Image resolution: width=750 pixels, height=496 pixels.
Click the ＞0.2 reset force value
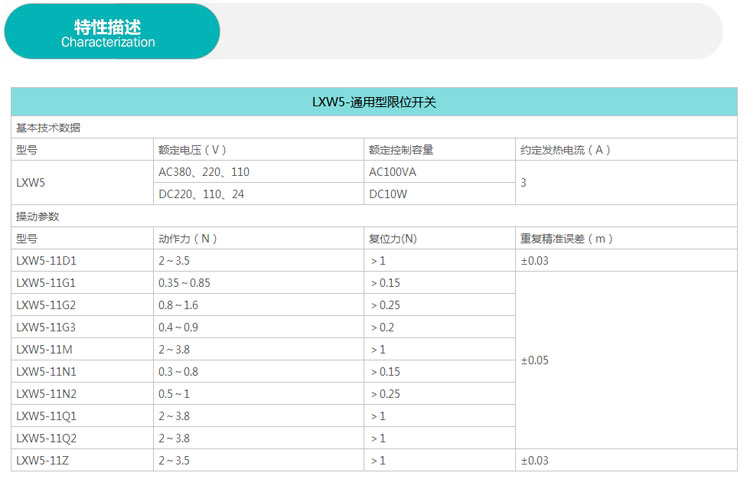click(x=383, y=327)
